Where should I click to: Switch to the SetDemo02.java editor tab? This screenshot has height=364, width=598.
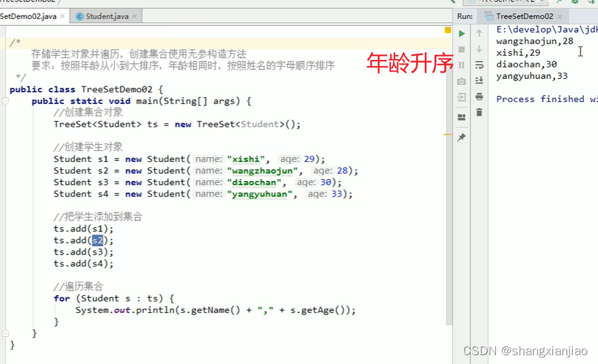click(x=28, y=16)
